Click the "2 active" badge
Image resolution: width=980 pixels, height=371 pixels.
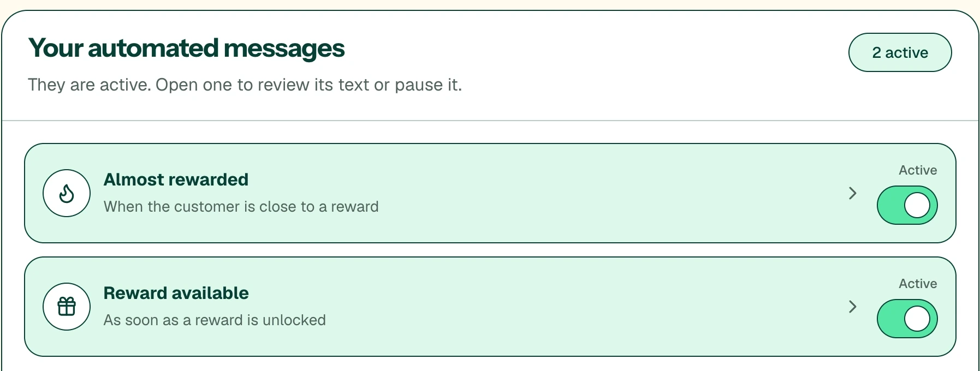900,52
